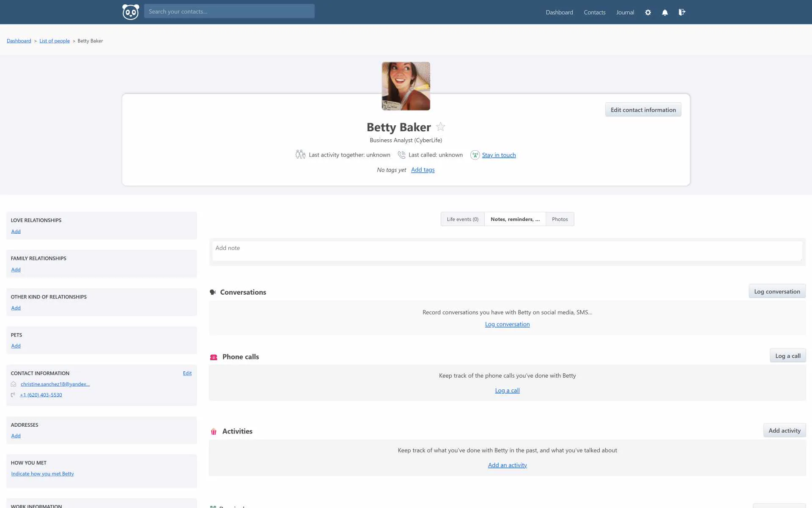Viewport: 812px width, 508px height.
Task: Click christine.sanchez18 email link
Action: click(55, 384)
